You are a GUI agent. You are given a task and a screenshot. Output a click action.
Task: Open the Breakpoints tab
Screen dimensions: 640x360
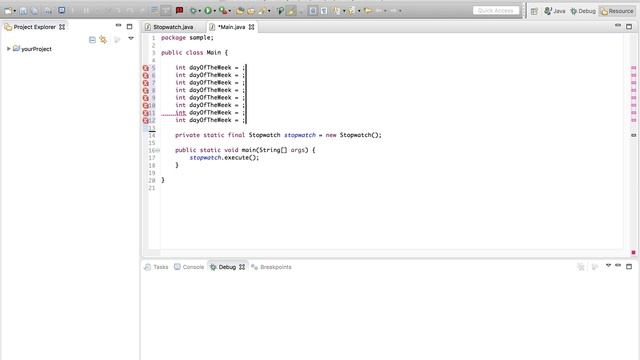pyautogui.click(x=271, y=267)
